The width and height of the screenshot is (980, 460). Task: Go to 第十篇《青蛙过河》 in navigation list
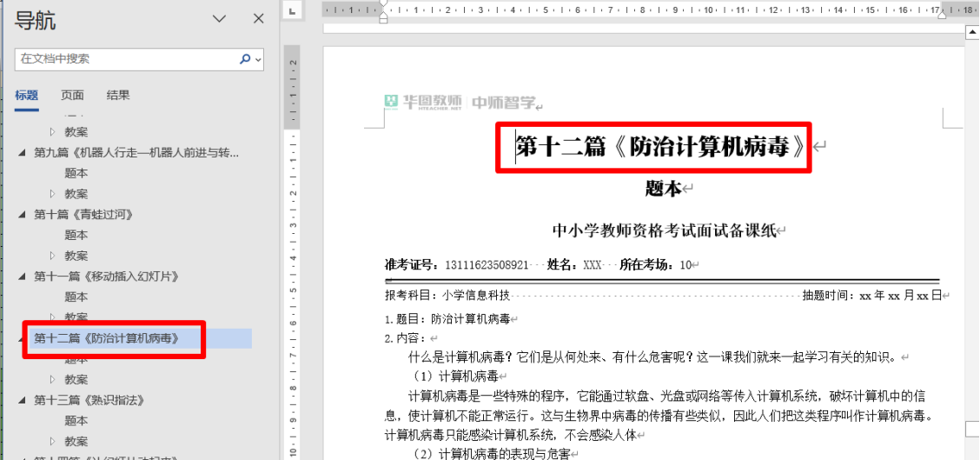click(x=83, y=214)
